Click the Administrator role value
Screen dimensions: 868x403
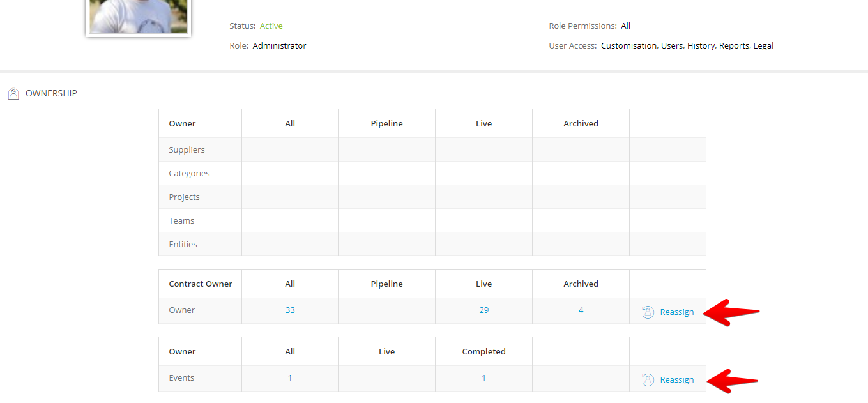point(279,46)
